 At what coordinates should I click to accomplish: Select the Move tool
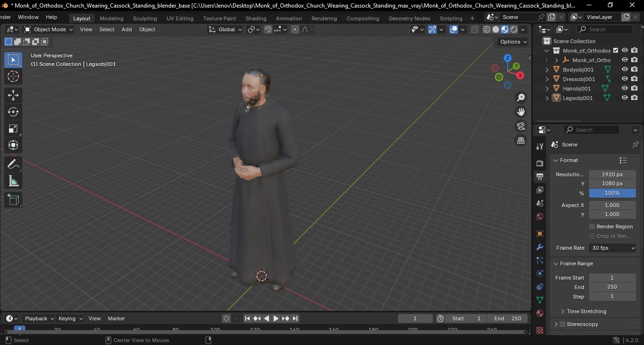(x=13, y=95)
